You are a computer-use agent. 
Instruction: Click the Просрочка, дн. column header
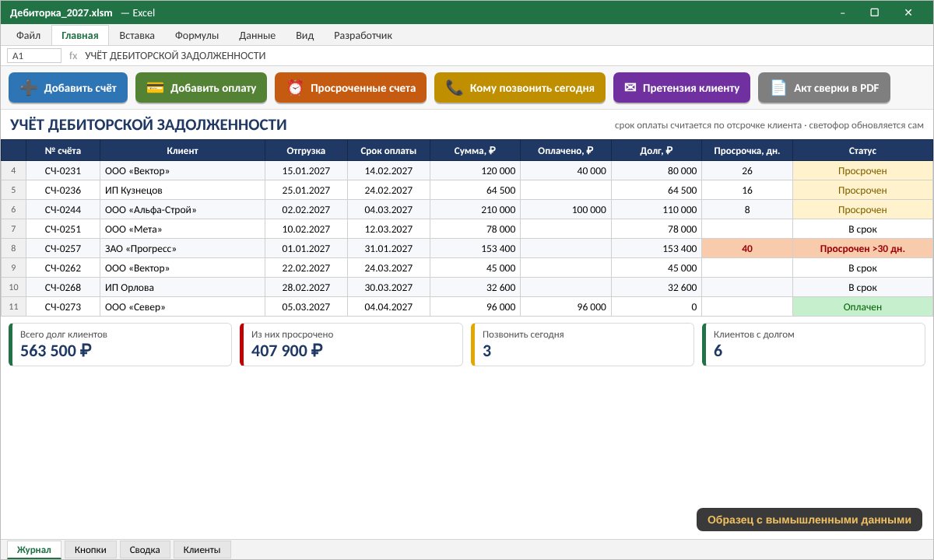pos(747,151)
